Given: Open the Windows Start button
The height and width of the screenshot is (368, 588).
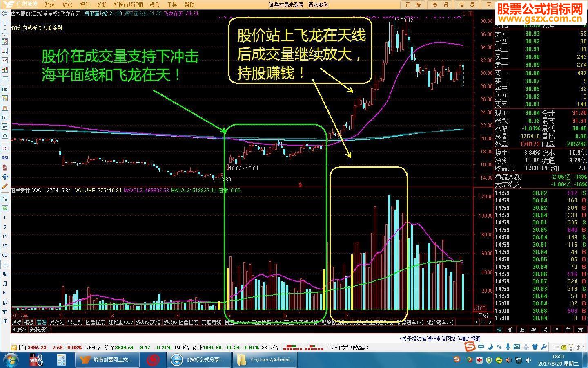Looking at the screenshot, I should coord(11,360).
